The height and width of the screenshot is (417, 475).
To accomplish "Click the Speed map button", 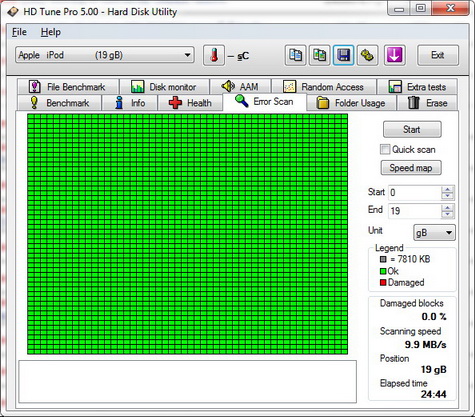I will tap(411, 168).
